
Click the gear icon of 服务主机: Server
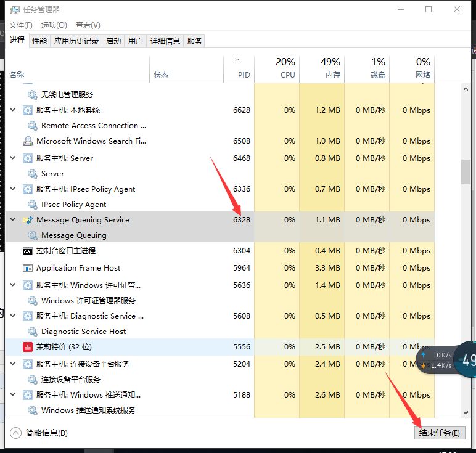28,158
